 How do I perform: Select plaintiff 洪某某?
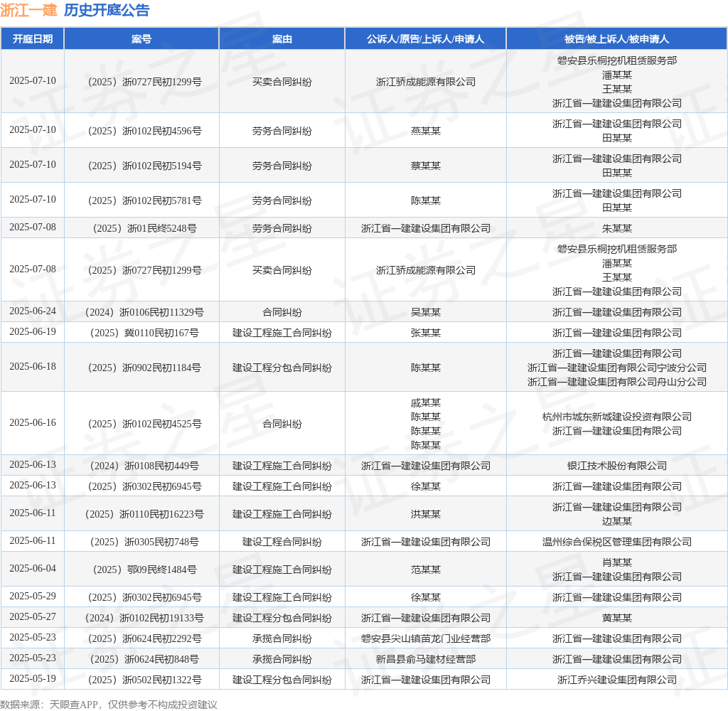coord(426,514)
